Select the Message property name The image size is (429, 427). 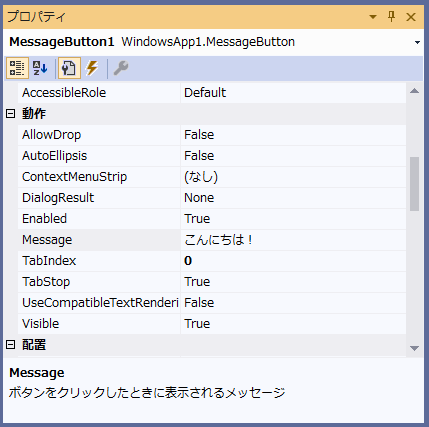pos(47,240)
